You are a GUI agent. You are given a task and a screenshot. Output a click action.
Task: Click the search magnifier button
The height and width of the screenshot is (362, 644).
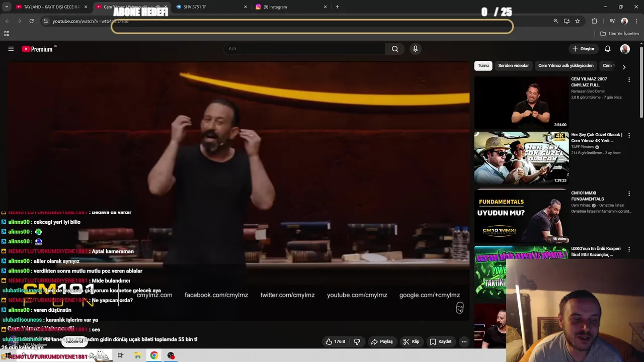point(395,49)
